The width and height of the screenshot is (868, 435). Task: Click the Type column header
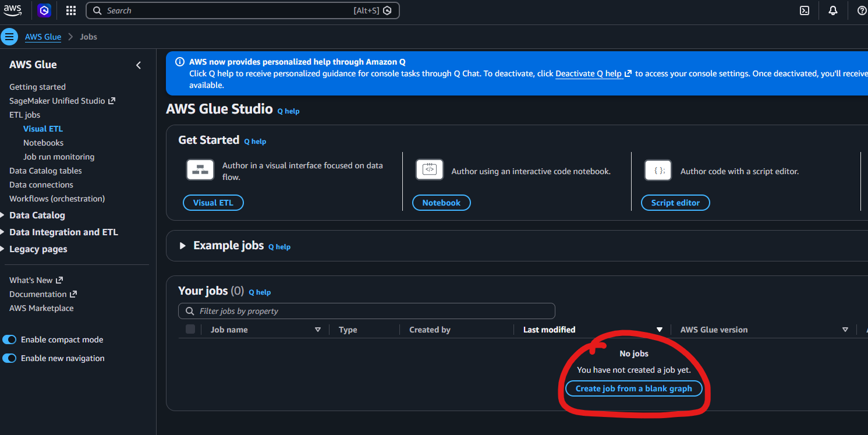click(348, 330)
